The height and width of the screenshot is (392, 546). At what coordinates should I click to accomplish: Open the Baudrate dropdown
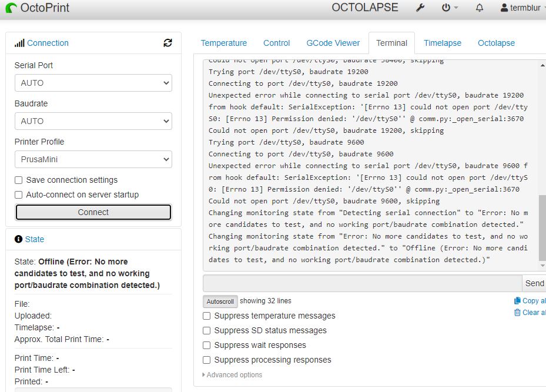point(93,121)
